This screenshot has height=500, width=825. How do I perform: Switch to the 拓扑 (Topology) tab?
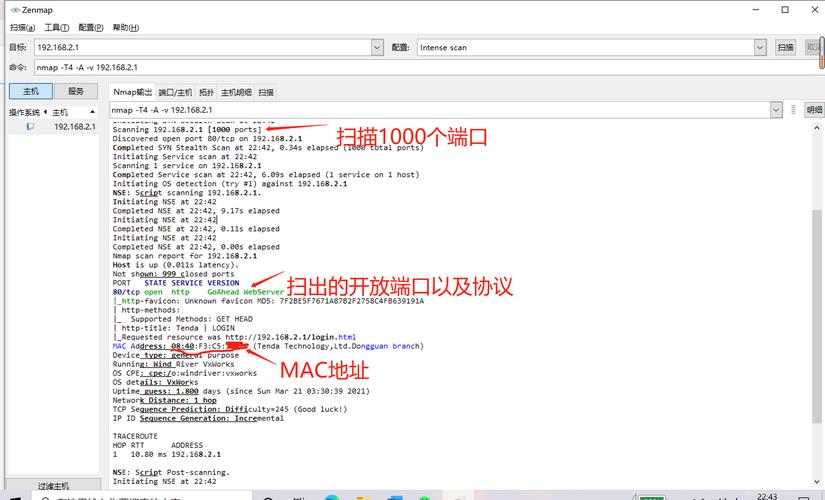[207, 92]
